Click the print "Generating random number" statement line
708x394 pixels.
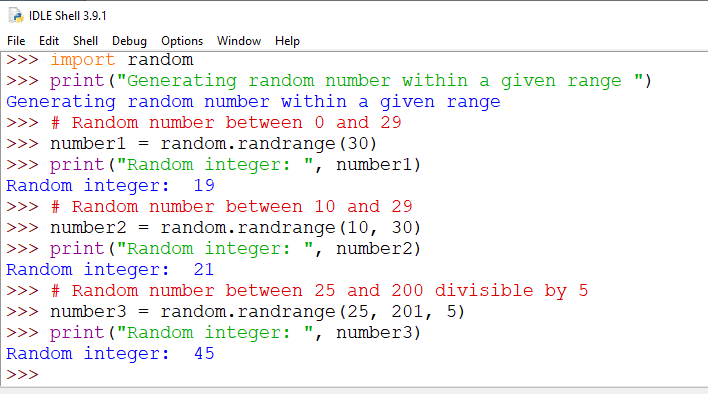pyautogui.click(x=351, y=81)
